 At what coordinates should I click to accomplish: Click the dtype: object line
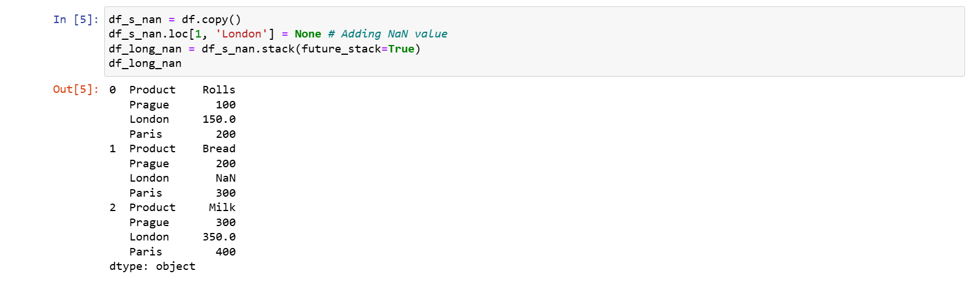coord(152,266)
